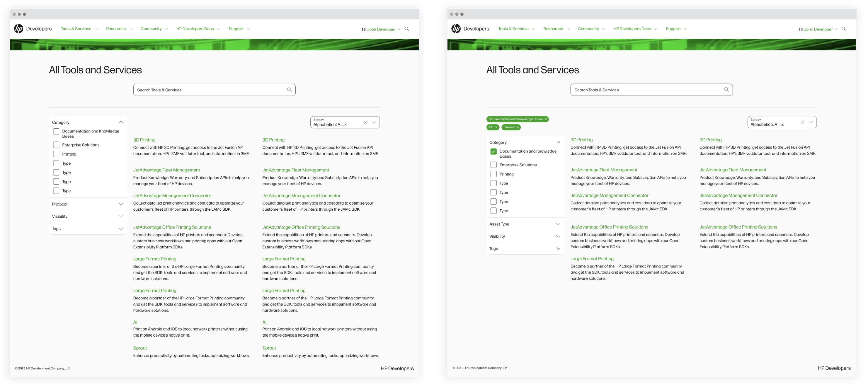This screenshot has height=392, width=868.
Task: Open Resources menu in left window
Action: (119, 29)
